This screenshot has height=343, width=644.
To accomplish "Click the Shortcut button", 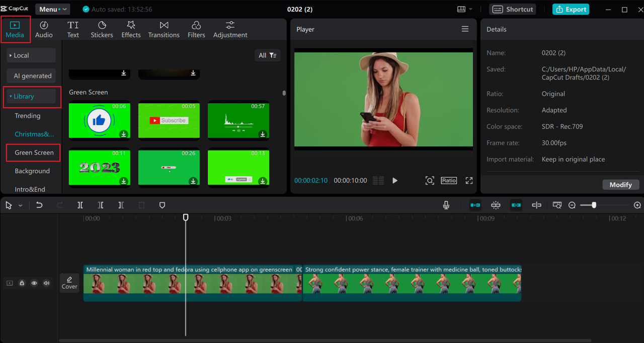I will (x=512, y=9).
